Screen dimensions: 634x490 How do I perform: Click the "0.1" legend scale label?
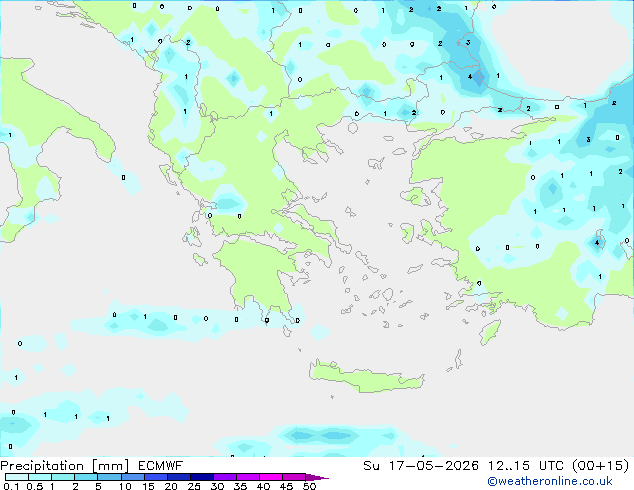click(x=11, y=486)
